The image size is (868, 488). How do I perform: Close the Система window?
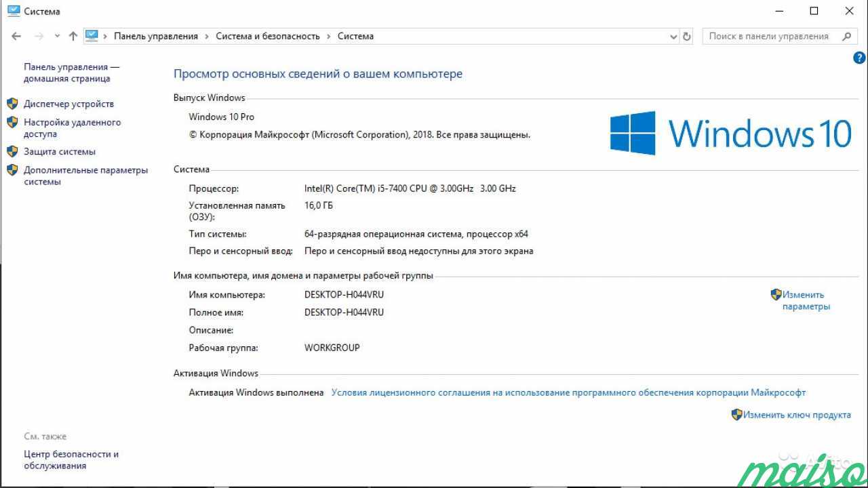pyautogui.click(x=850, y=11)
